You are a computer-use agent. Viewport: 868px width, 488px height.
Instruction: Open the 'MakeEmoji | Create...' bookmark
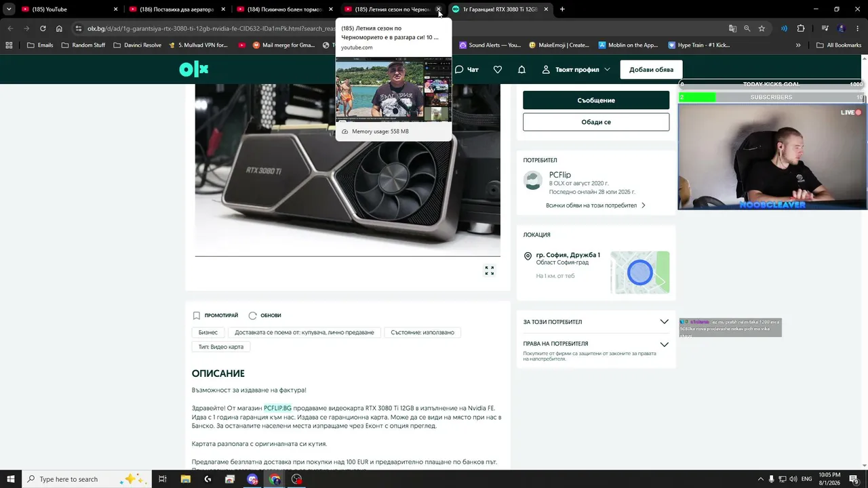[559, 45]
